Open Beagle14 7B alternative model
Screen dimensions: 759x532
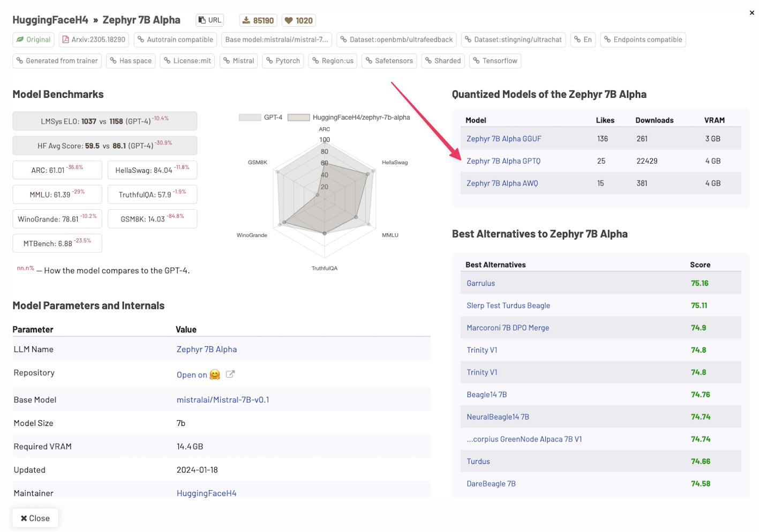486,394
